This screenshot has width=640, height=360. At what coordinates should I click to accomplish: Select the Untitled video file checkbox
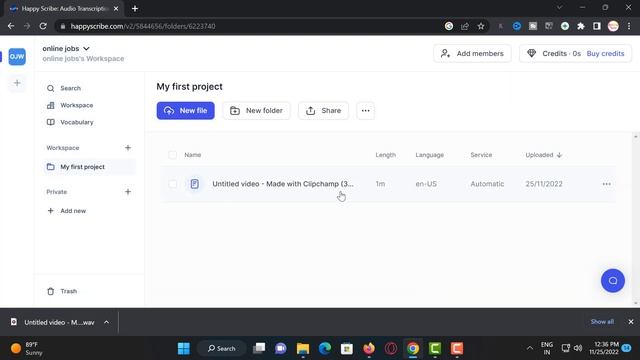click(173, 184)
